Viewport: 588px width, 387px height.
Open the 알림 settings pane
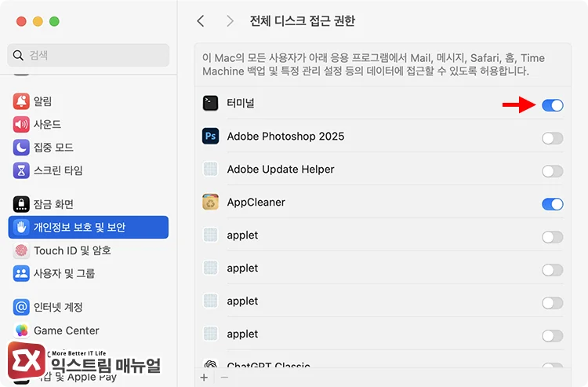point(88,101)
